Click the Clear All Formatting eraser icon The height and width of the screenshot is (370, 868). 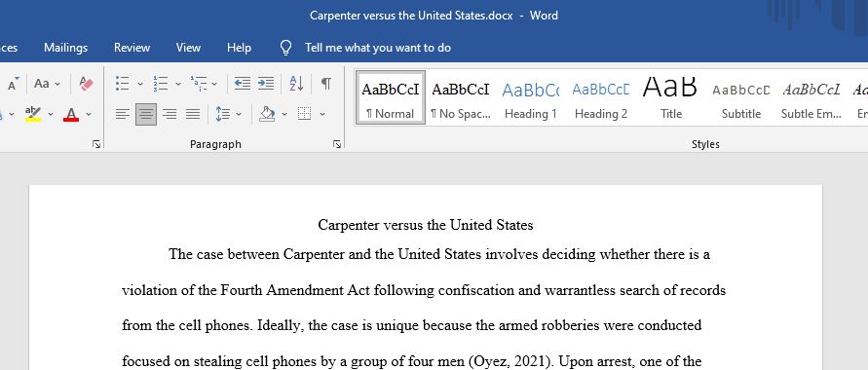(x=87, y=84)
